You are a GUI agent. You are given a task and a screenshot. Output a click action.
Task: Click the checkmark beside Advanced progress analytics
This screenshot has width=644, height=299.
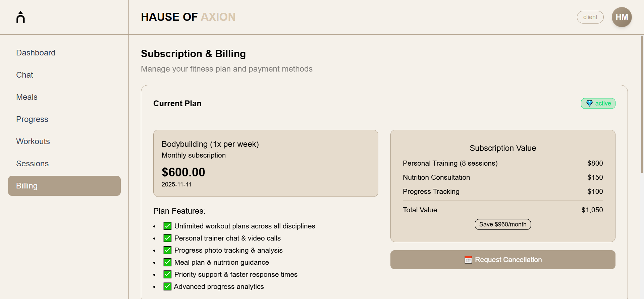coord(167,287)
